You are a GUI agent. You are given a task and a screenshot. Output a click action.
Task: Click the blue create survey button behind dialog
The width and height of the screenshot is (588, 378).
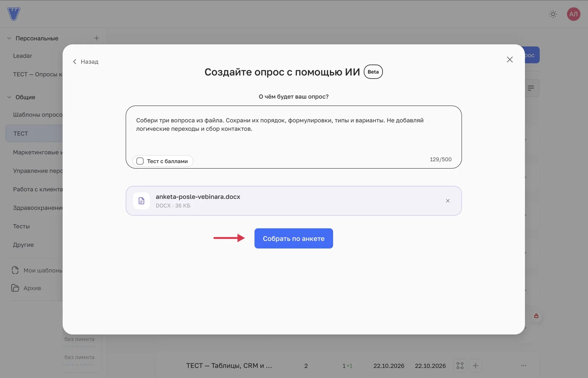tap(532, 55)
